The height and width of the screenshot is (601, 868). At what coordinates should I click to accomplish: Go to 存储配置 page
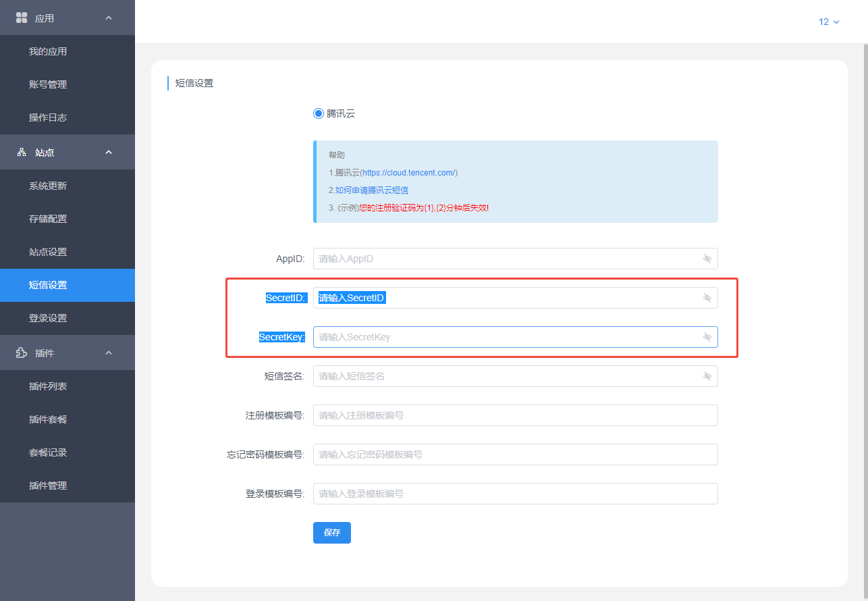pos(67,219)
